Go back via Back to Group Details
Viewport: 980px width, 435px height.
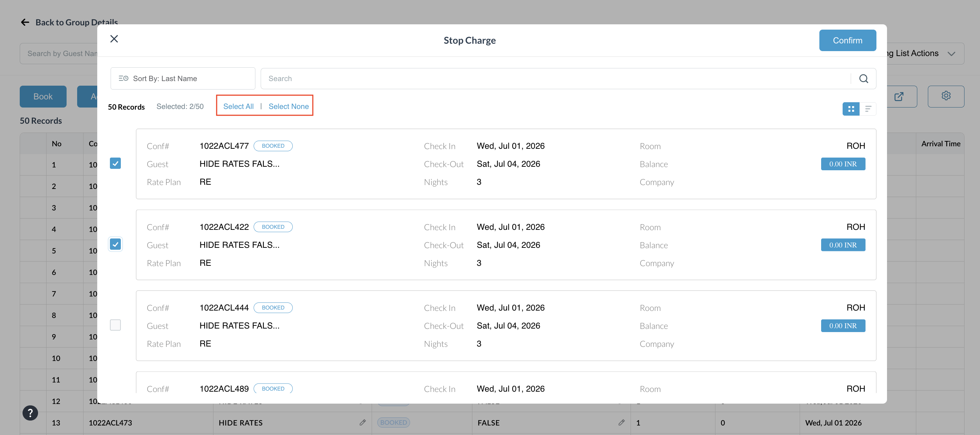(76, 22)
